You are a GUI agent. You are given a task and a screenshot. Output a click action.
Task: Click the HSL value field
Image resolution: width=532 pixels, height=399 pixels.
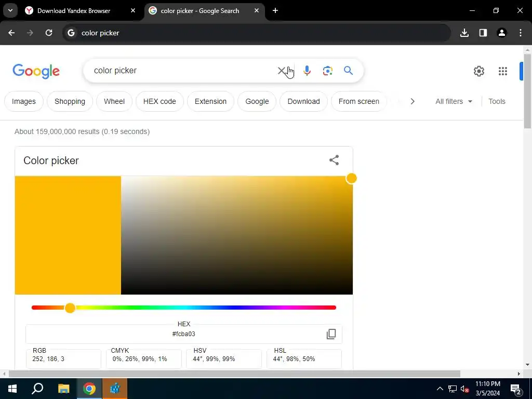click(304, 358)
